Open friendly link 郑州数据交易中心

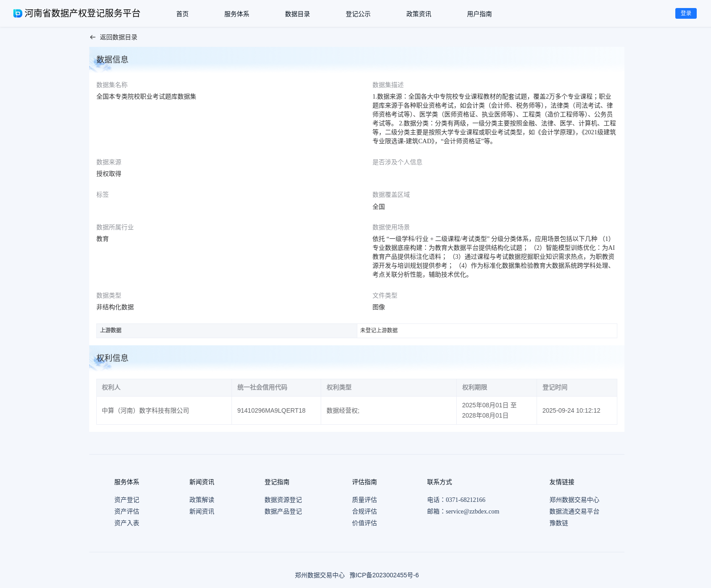point(575,500)
